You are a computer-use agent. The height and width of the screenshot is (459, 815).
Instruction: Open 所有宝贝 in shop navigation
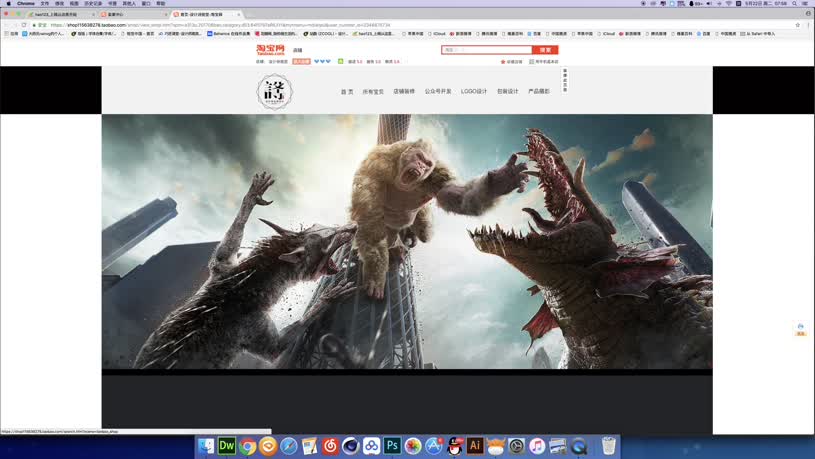[373, 91]
